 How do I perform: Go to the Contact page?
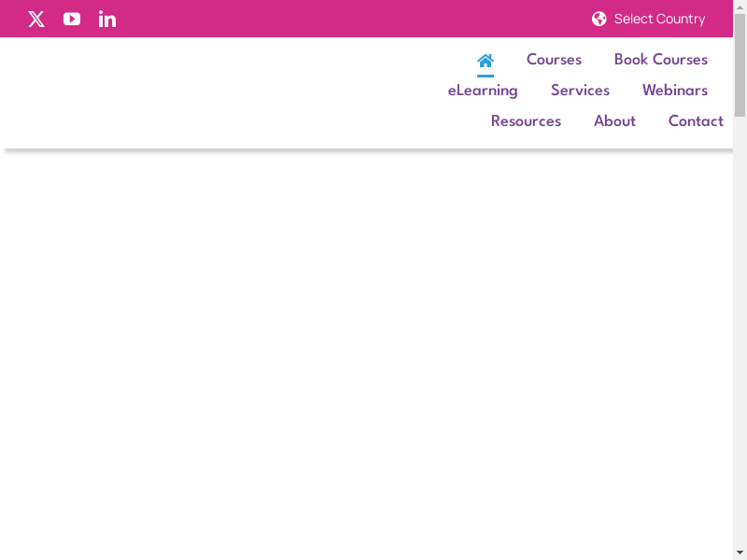[696, 121]
